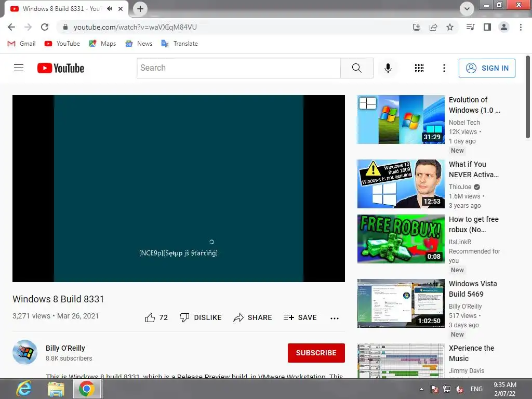Click '3,271 views • Mar 26, 2021' text
Viewport: 532px width, 399px height.
(x=56, y=316)
